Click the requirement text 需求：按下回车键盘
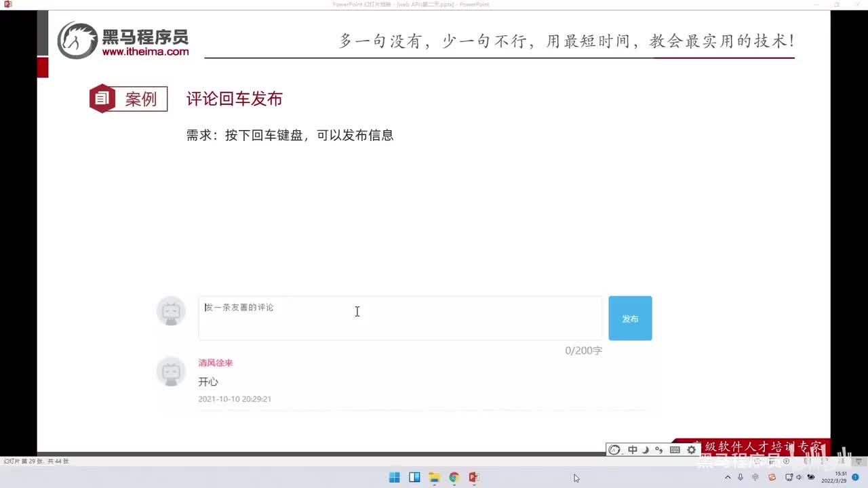The width and height of the screenshot is (868, 488). click(245, 135)
